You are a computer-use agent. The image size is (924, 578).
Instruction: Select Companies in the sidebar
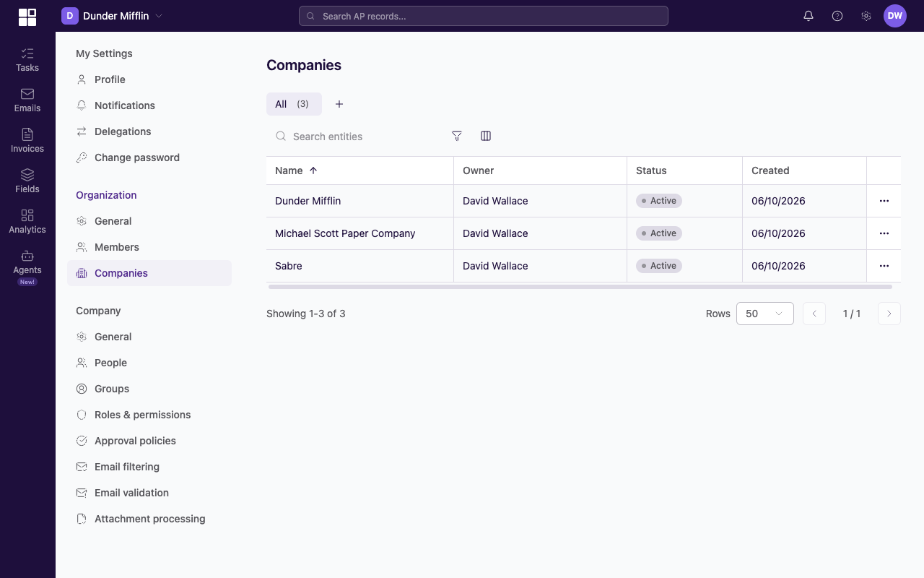click(x=149, y=273)
